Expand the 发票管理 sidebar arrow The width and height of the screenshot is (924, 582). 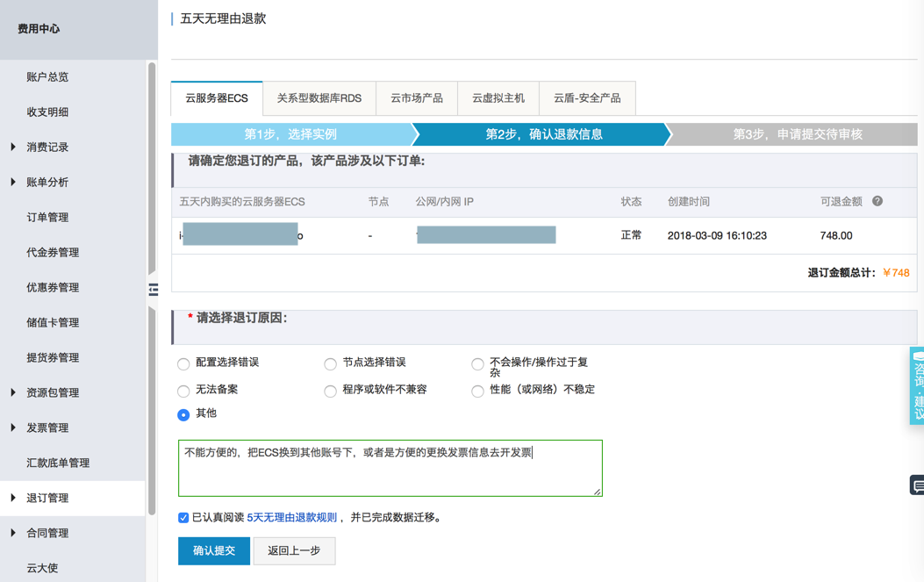[13, 428]
